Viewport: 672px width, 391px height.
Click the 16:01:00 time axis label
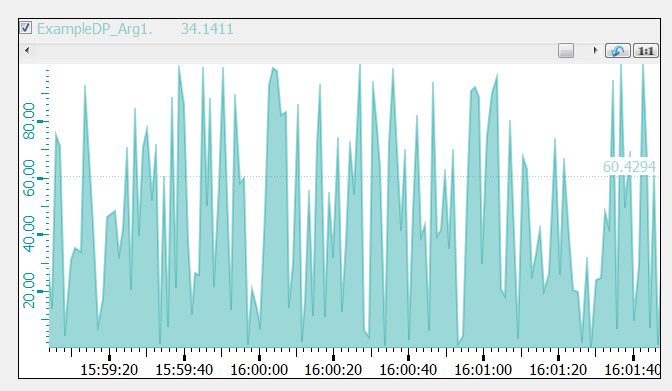(x=483, y=370)
